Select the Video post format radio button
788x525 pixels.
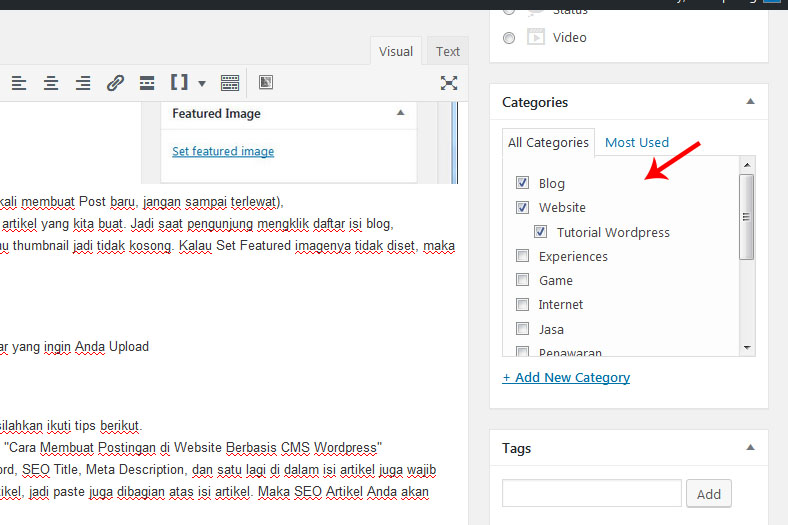pos(509,38)
